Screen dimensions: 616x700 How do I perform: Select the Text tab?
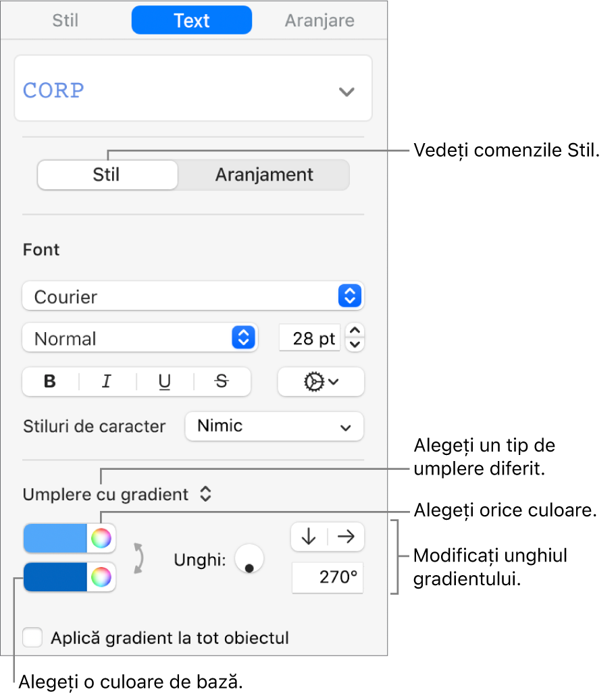click(x=192, y=20)
